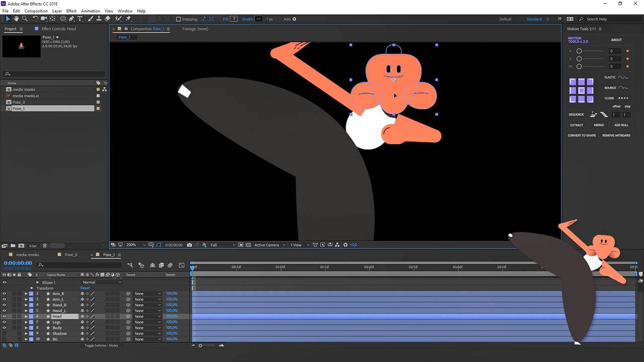Select the Ellipse shape tool
The image size is (644, 362).
pos(63,19)
